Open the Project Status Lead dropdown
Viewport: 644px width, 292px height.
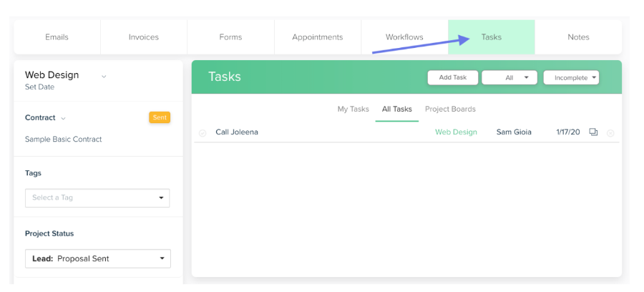98,259
